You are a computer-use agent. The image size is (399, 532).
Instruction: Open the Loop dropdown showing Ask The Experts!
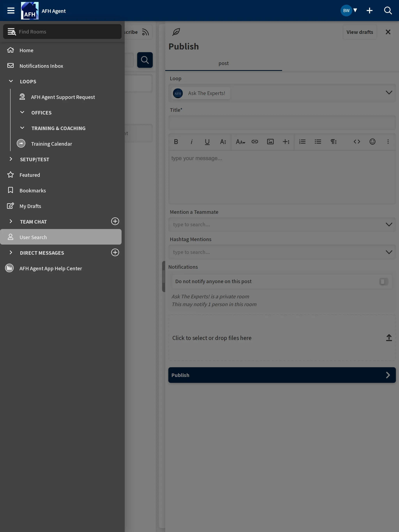282,93
